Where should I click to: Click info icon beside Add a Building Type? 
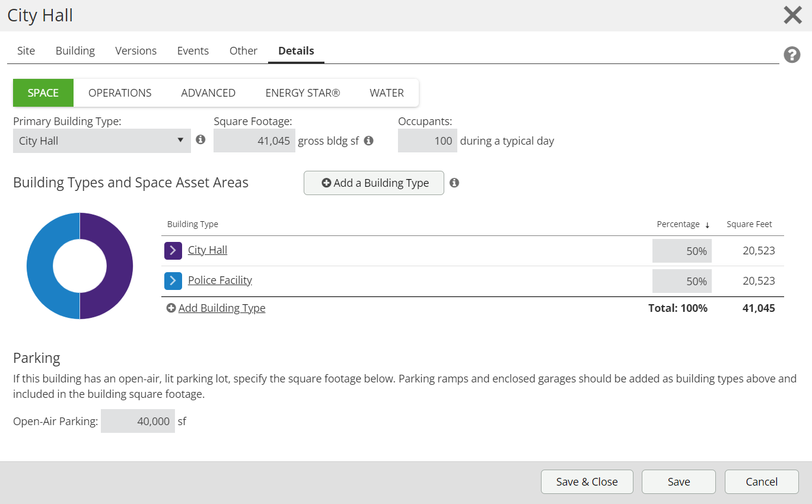pyautogui.click(x=454, y=183)
